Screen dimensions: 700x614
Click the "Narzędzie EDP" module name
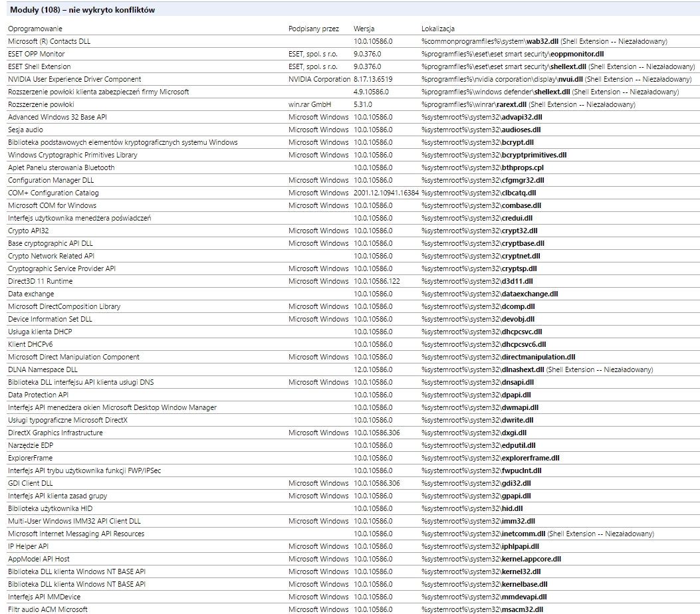point(31,445)
